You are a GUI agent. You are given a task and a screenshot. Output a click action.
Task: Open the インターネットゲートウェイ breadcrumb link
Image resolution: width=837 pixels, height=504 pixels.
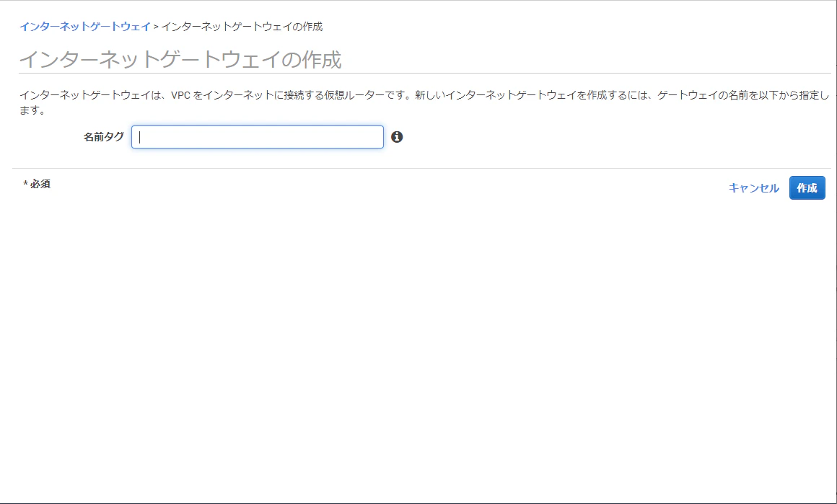point(85,27)
